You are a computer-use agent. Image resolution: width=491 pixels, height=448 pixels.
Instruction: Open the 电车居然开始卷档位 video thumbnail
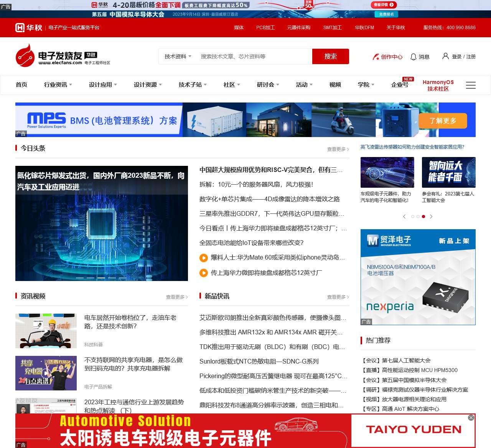pos(46,331)
